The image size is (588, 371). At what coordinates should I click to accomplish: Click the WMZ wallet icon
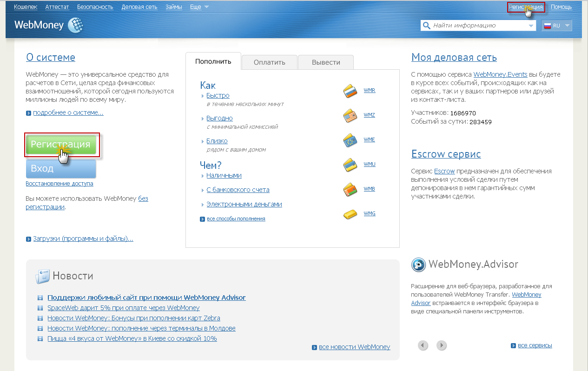click(x=350, y=115)
